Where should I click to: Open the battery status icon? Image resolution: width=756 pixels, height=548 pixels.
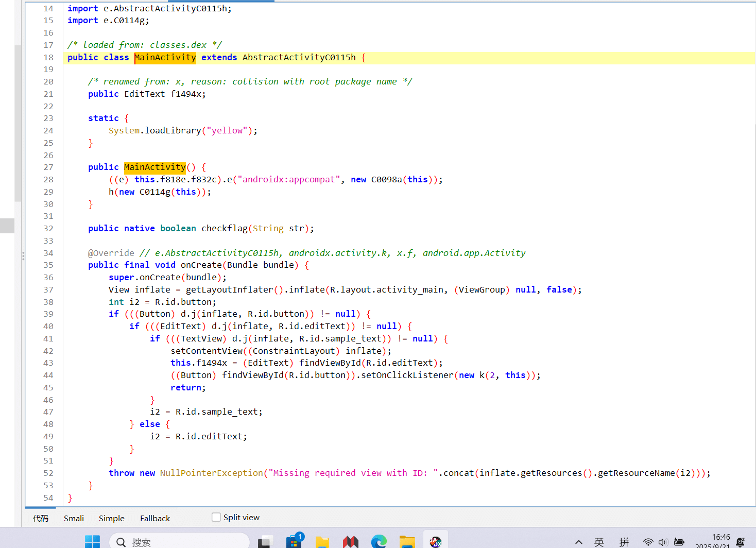679,542
